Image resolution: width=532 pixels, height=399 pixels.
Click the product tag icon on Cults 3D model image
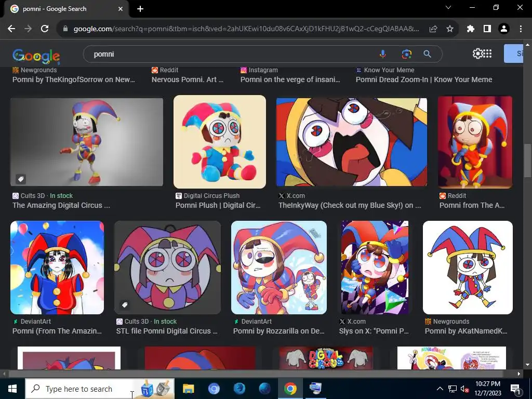coord(21,179)
